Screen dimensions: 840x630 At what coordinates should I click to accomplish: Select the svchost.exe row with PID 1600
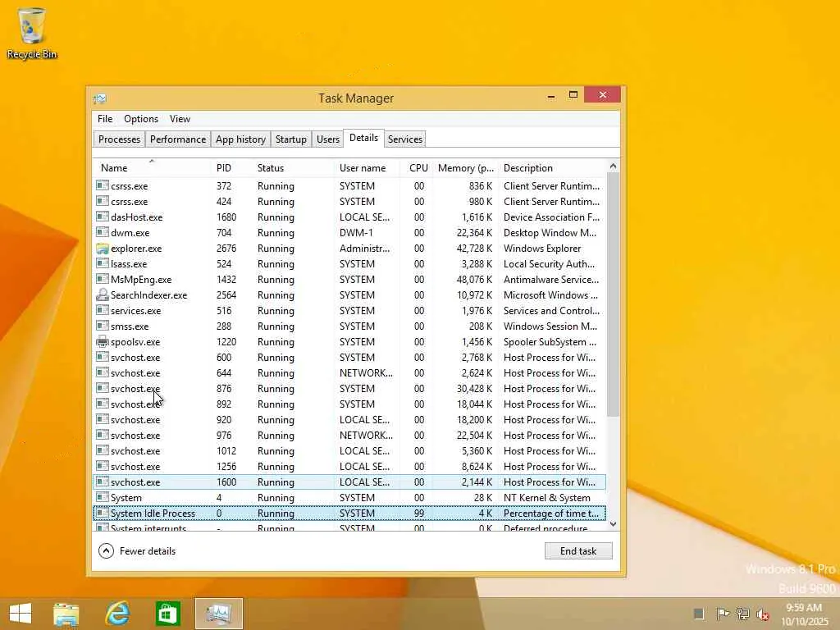pos(349,482)
